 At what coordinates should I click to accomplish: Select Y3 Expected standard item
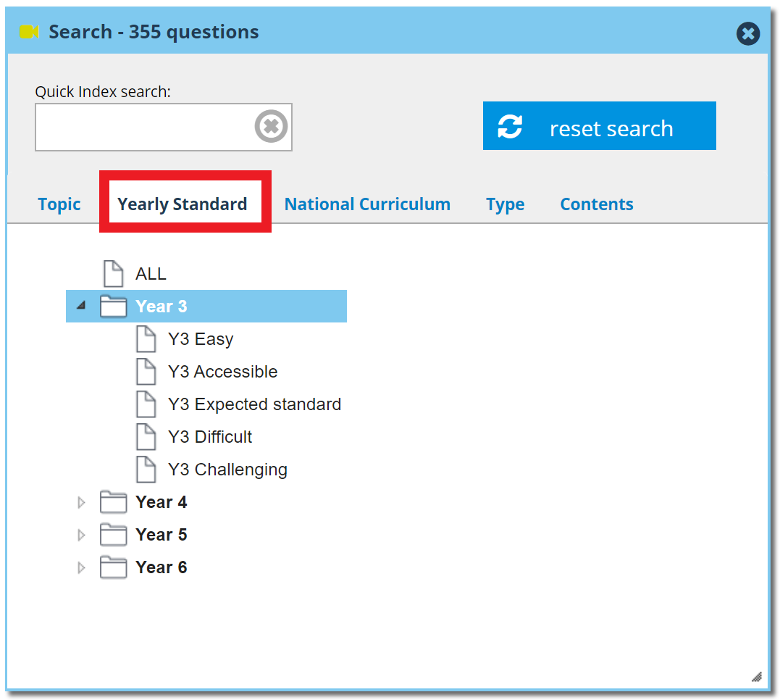254,404
